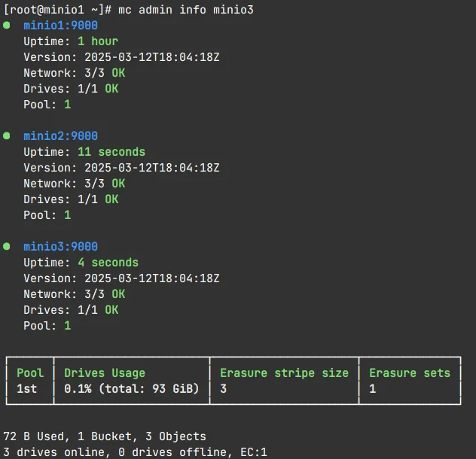Select the '1 hour' uptime value
Viewport: 476px width, 459px height.
[98, 41]
